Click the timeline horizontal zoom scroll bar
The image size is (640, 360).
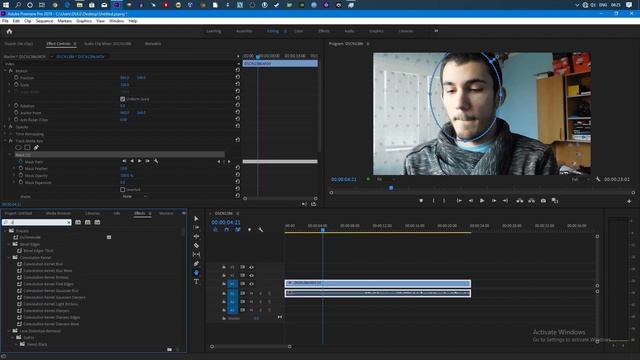(x=251, y=347)
